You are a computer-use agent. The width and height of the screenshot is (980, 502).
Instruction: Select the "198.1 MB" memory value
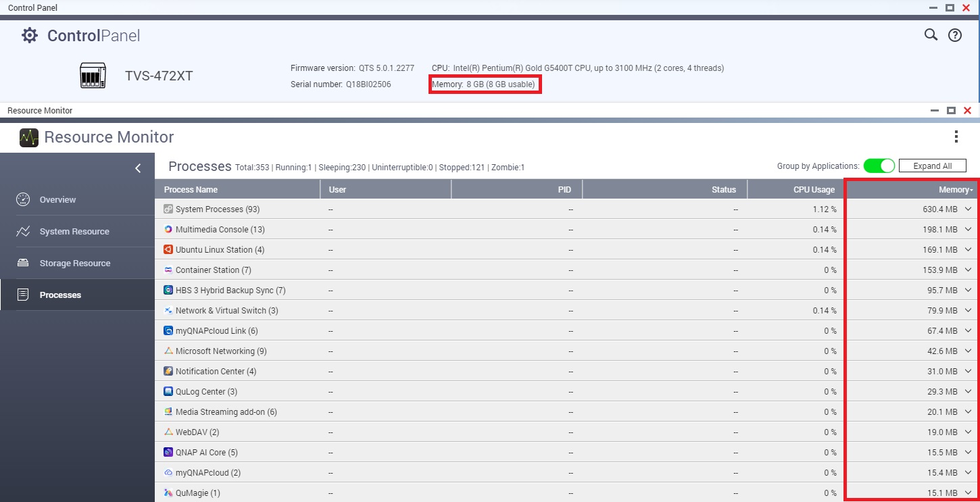coord(940,230)
